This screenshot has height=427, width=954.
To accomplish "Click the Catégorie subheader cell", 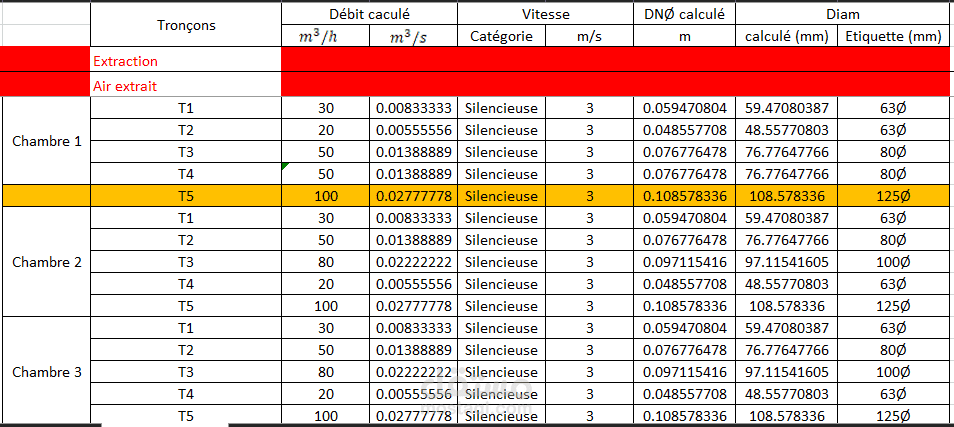I will pyautogui.click(x=501, y=36).
